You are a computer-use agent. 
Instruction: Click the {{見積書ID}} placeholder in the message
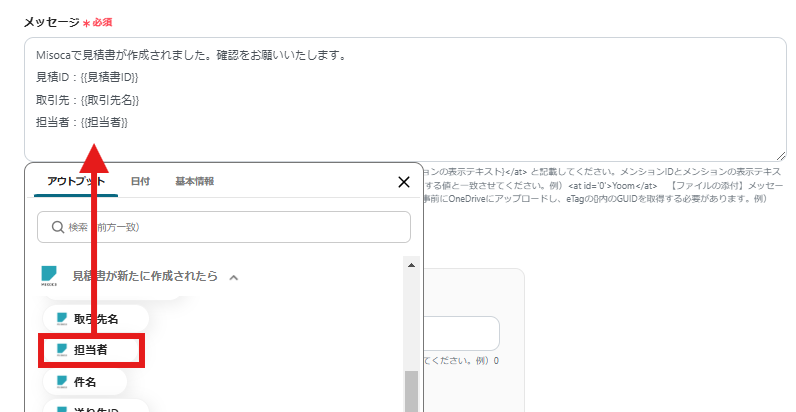pyautogui.click(x=109, y=77)
